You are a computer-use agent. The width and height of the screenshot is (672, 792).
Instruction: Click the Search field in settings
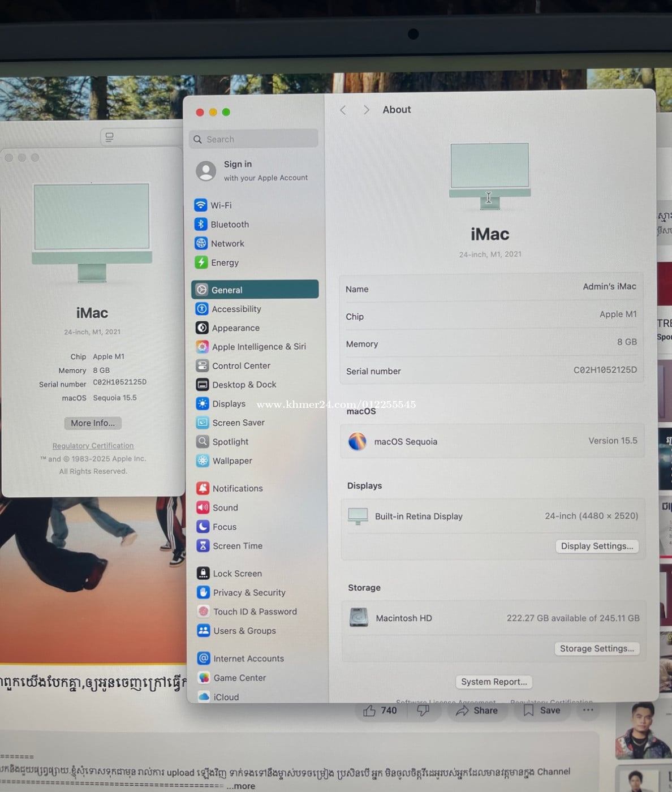click(x=255, y=139)
